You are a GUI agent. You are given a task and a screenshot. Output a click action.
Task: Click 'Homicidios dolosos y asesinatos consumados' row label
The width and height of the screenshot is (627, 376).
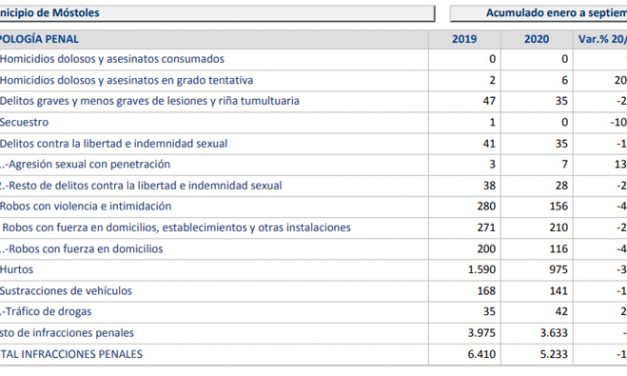click(x=112, y=59)
